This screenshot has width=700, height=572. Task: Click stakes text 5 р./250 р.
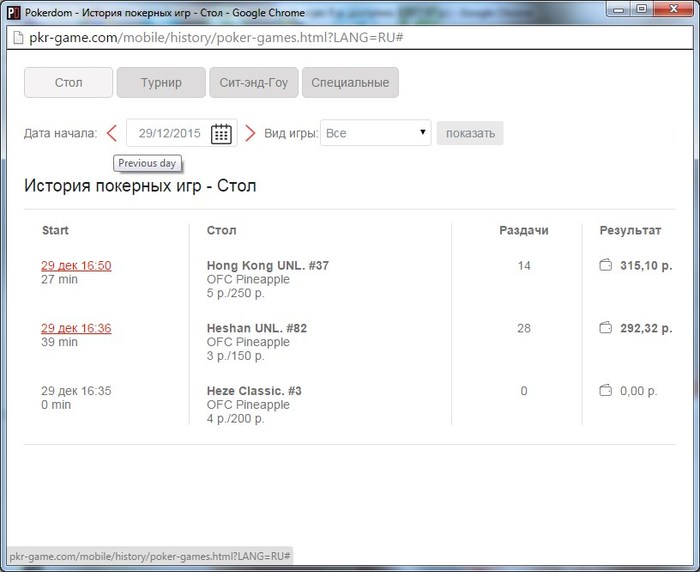pos(236,293)
